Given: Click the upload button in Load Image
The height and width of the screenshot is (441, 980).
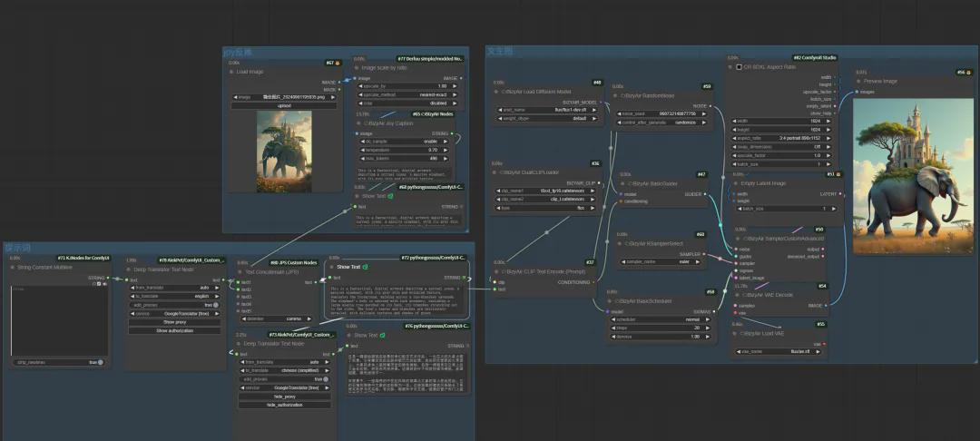Looking at the screenshot, I should pos(284,105).
